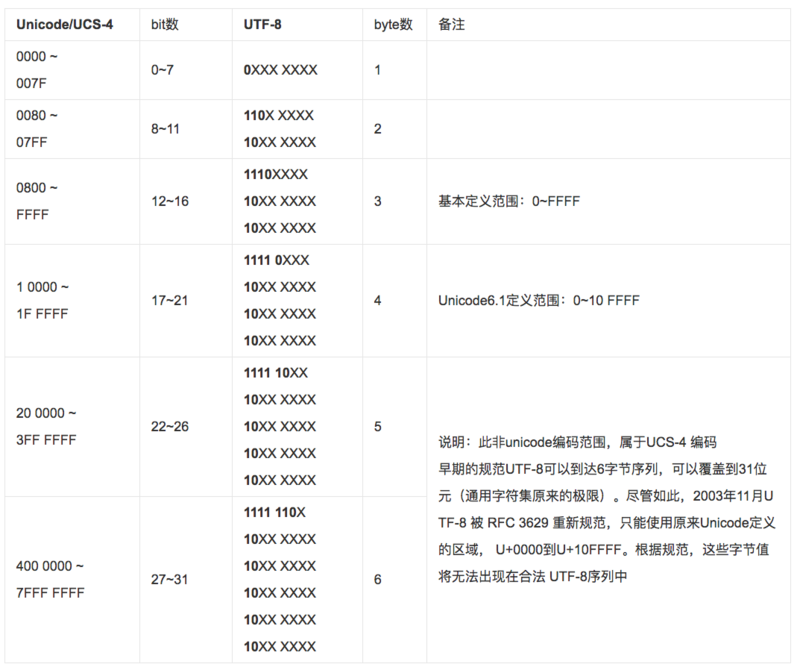Select the "byte数" column header

(x=393, y=24)
